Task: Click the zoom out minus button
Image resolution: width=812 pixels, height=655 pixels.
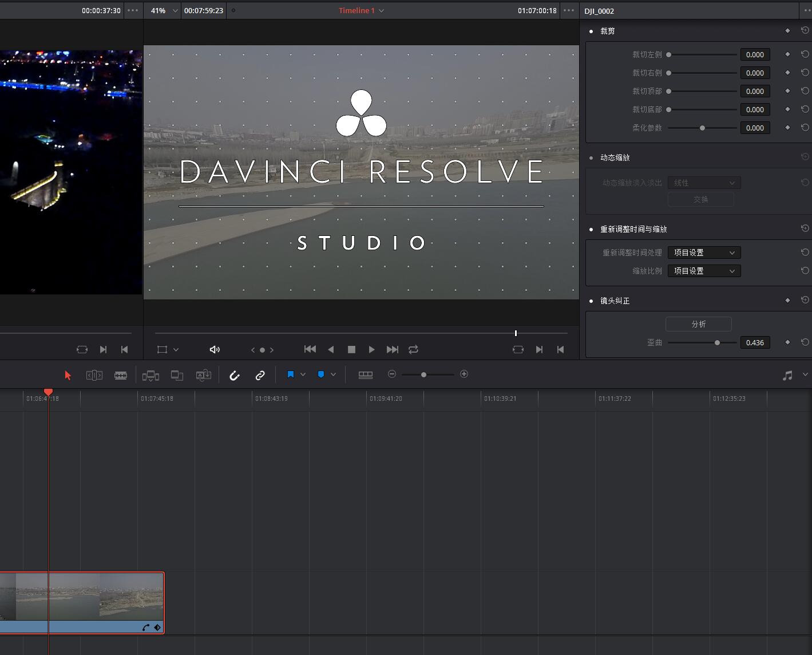Action: [x=392, y=374]
